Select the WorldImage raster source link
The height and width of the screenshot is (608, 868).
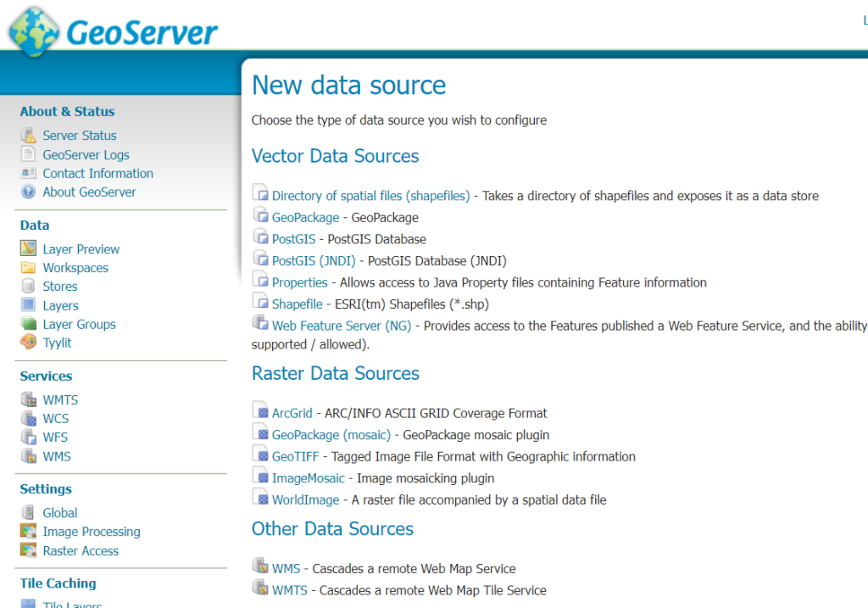point(305,499)
